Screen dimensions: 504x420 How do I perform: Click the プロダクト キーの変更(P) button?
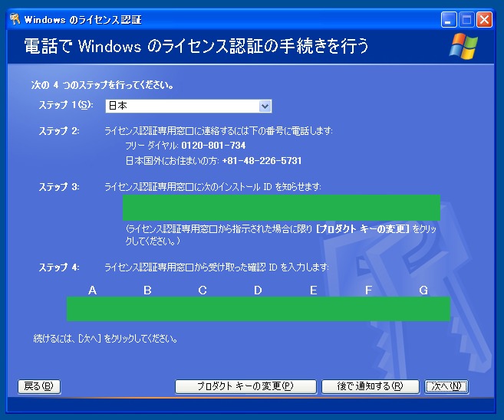click(x=245, y=386)
